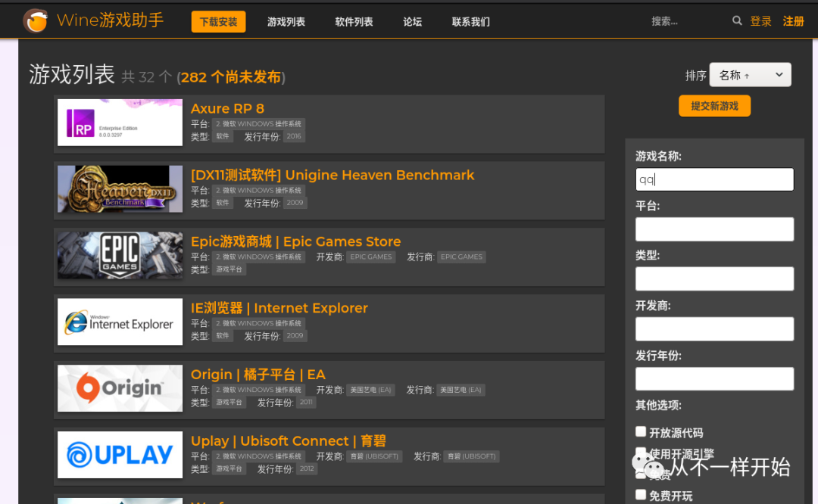Image resolution: width=818 pixels, height=504 pixels.
Task: Select 联系我们 in the top menu
Action: [x=471, y=22]
